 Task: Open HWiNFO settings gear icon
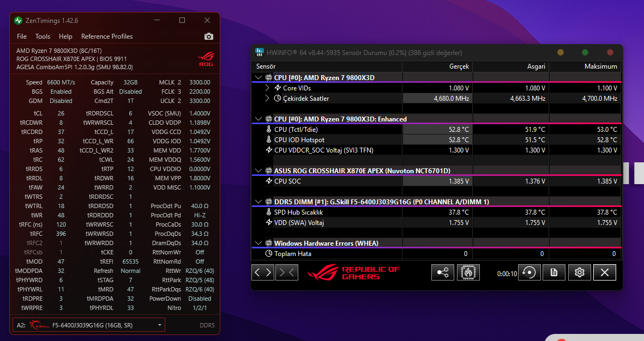(580, 272)
